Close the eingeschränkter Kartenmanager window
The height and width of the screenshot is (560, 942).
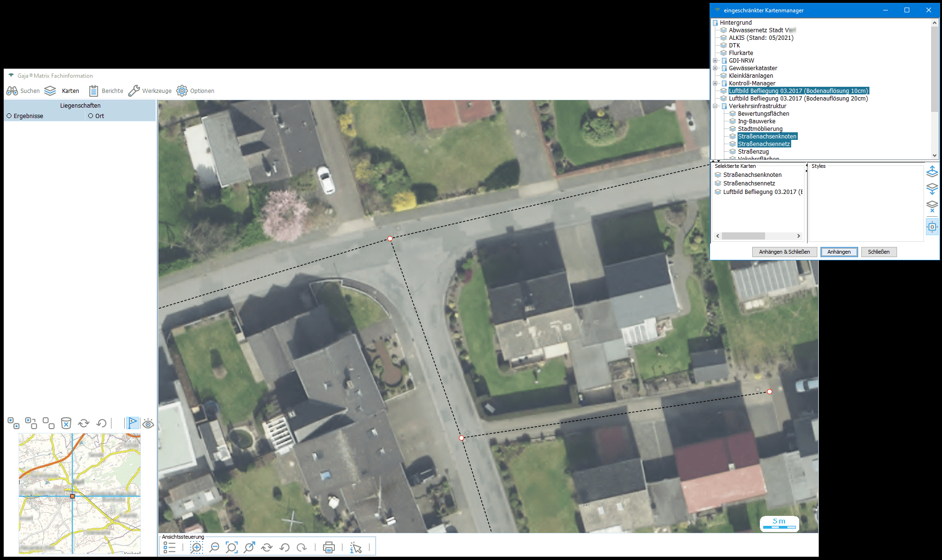click(929, 10)
